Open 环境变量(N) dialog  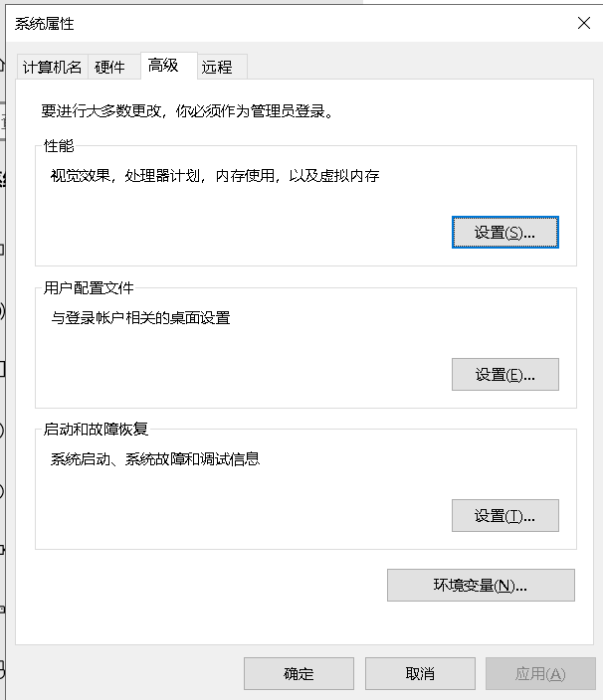click(481, 585)
